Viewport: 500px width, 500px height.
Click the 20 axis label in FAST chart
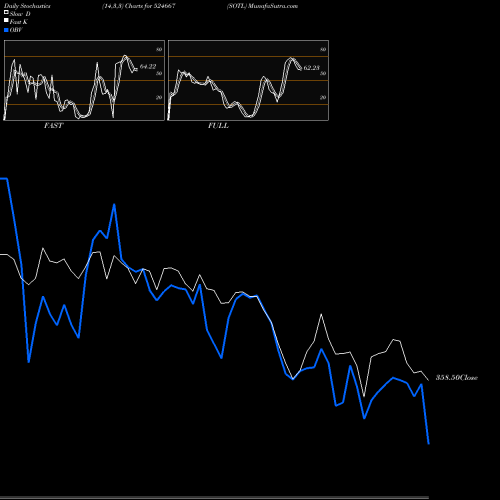[159, 97]
